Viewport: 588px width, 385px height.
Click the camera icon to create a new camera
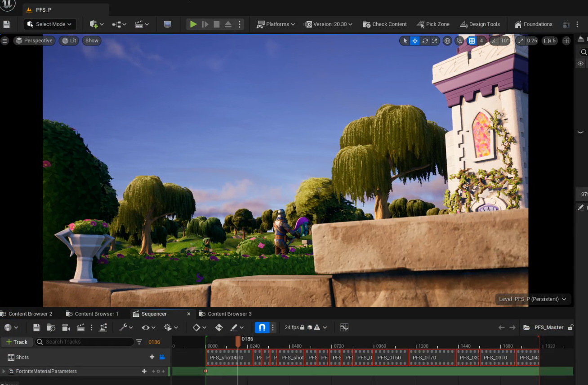[65, 327]
